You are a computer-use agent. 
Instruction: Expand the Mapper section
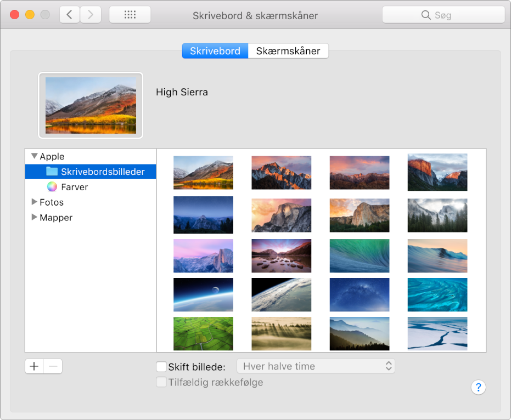pos(35,218)
